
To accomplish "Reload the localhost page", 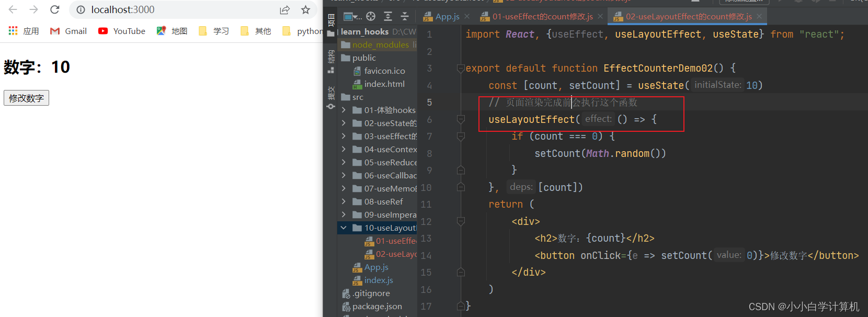I will [55, 9].
